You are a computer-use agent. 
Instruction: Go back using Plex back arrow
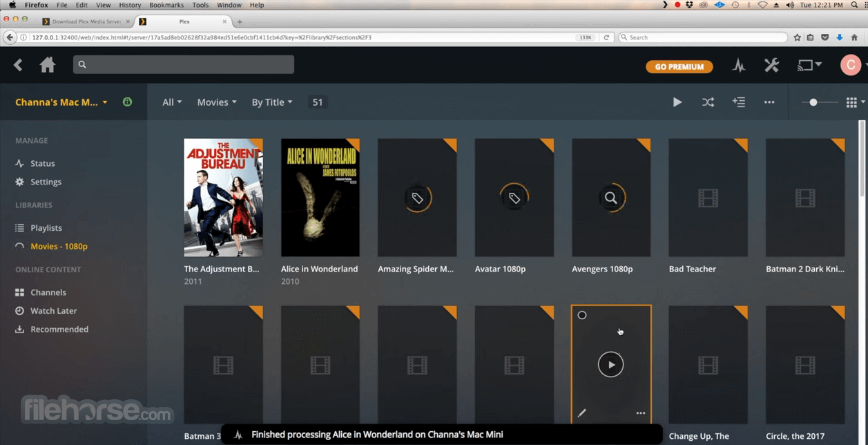[18, 65]
